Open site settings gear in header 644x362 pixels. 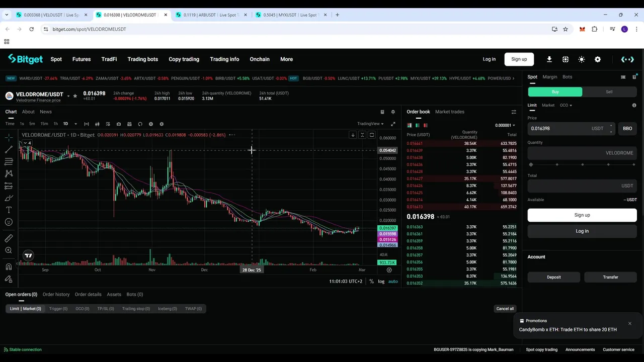point(598,59)
